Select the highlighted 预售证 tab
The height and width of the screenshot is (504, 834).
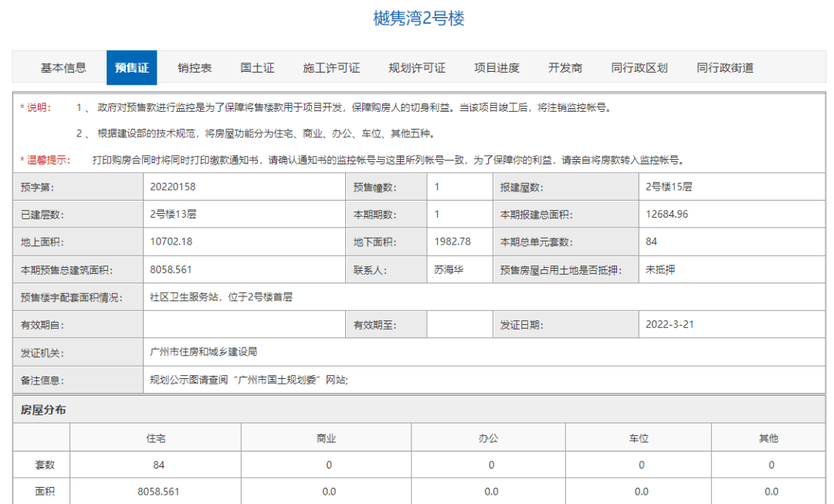point(132,67)
